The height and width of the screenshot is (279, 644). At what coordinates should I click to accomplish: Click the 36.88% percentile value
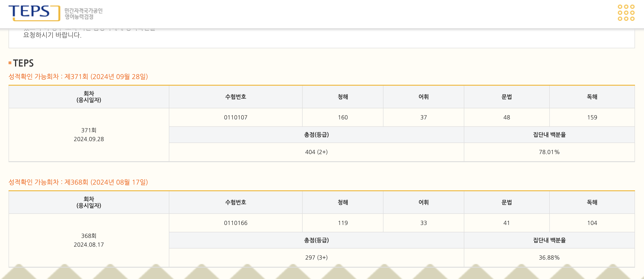coord(549,258)
